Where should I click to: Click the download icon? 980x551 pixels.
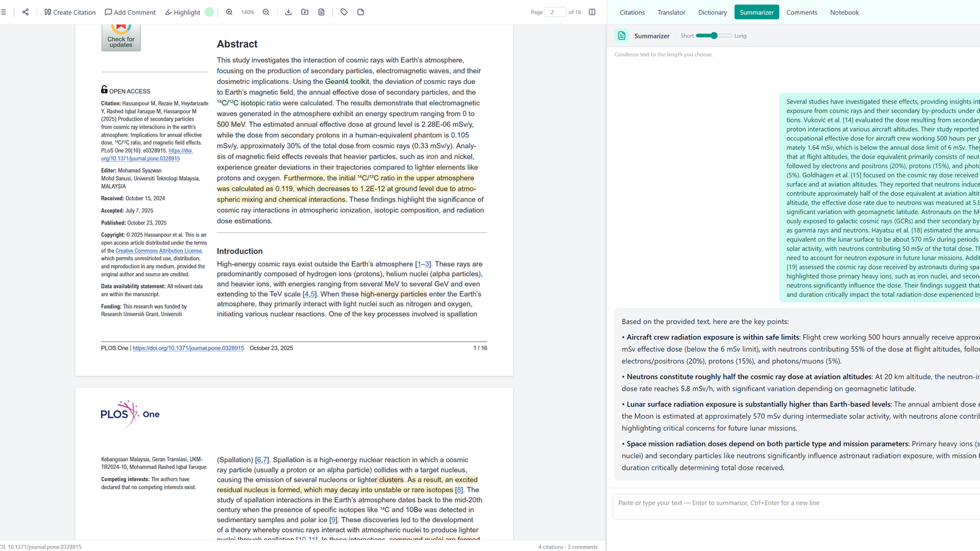[288, 12]
